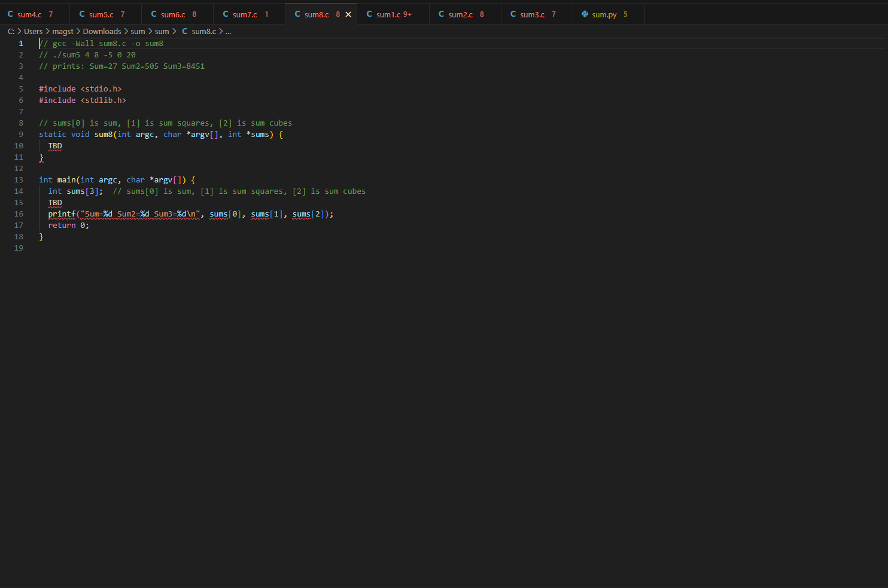The image size is (888, 588).
Task: Click the sums[2] argument in printf
Action: [x=308, y=214]
